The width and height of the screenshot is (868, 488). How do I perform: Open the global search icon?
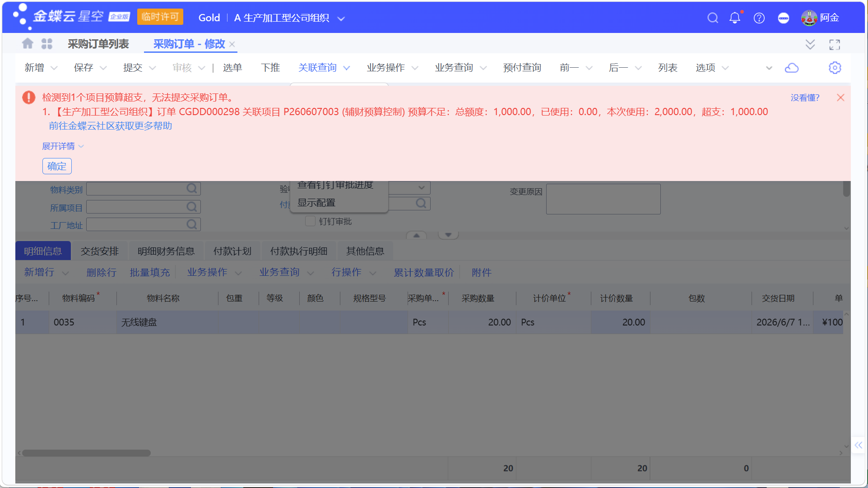point(713,18)
